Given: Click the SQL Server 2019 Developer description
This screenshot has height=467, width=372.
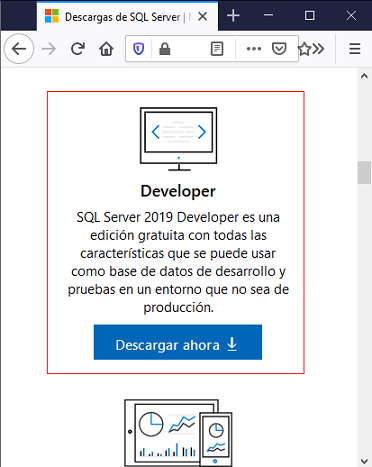Looking at the screenshot, I should pos(178,262).
